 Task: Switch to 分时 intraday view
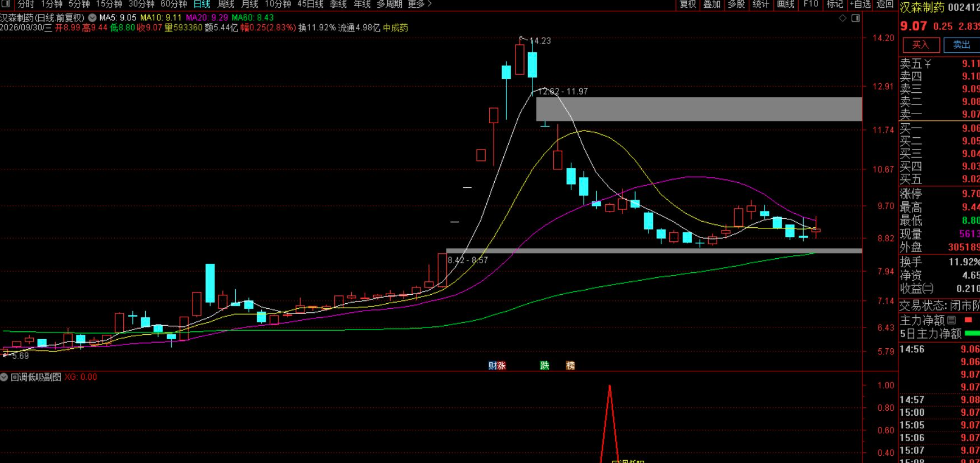[26, 4]
